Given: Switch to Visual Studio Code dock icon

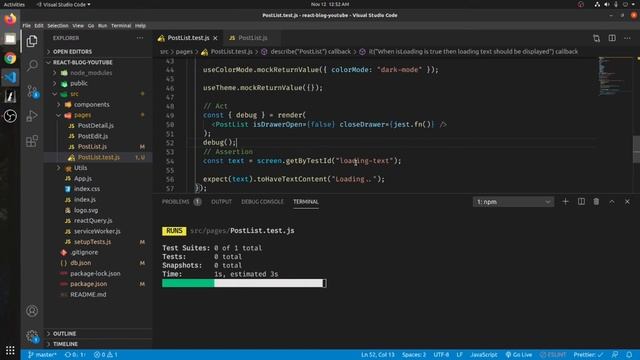Looking at the screenshot, I should (10, 77).
